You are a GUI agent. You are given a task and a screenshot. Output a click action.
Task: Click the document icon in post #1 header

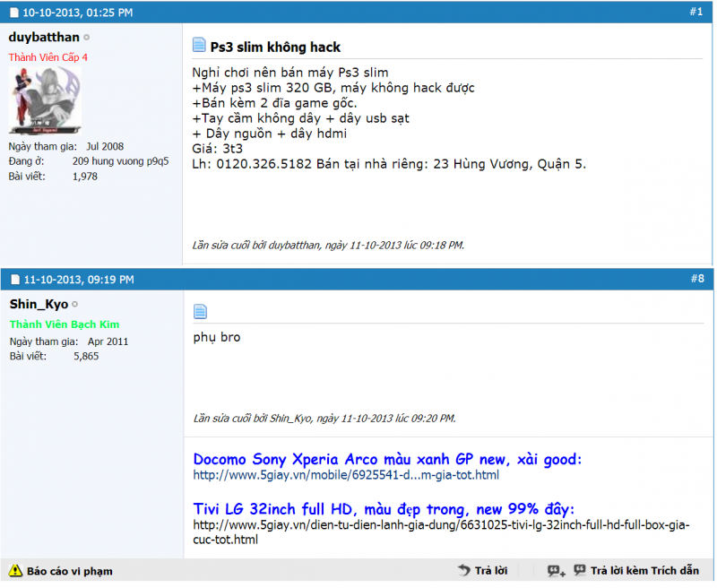coord(14,13)
